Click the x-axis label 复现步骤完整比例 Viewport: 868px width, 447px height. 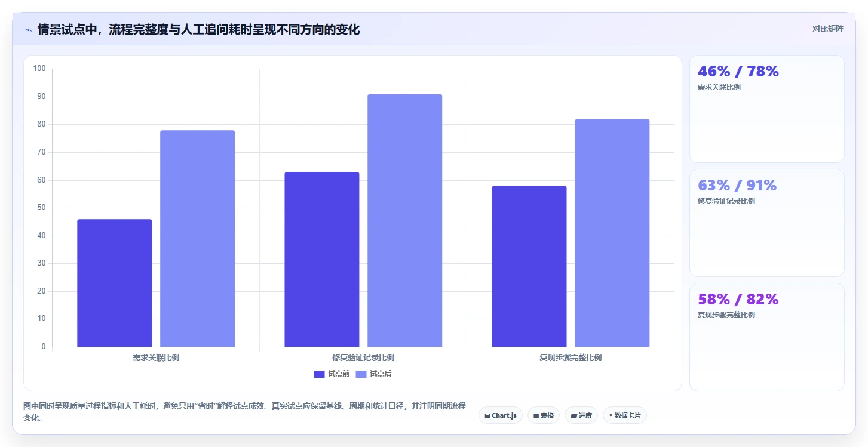[571, 358]
